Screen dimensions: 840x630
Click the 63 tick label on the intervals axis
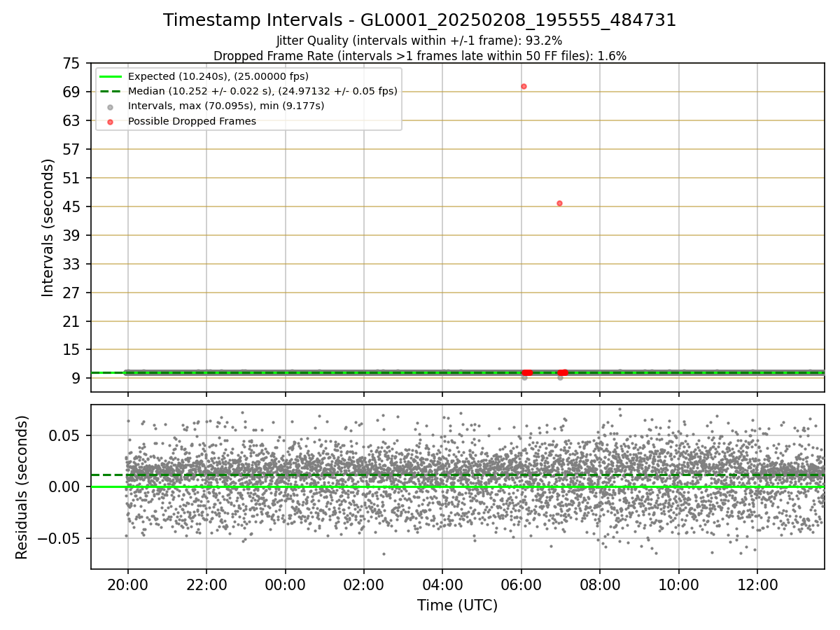[72, 121]
